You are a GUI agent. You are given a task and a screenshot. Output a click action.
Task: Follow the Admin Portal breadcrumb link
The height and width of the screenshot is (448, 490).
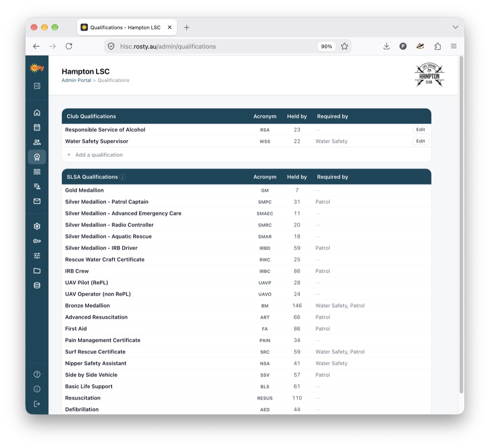pos(76,80)
